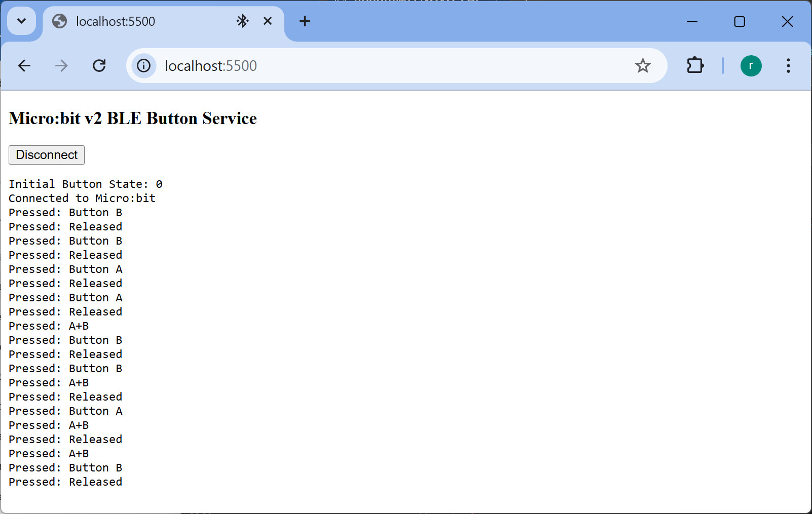
Task: Open the tab search dropdown chevron
Action: click(x=21, y=21)
